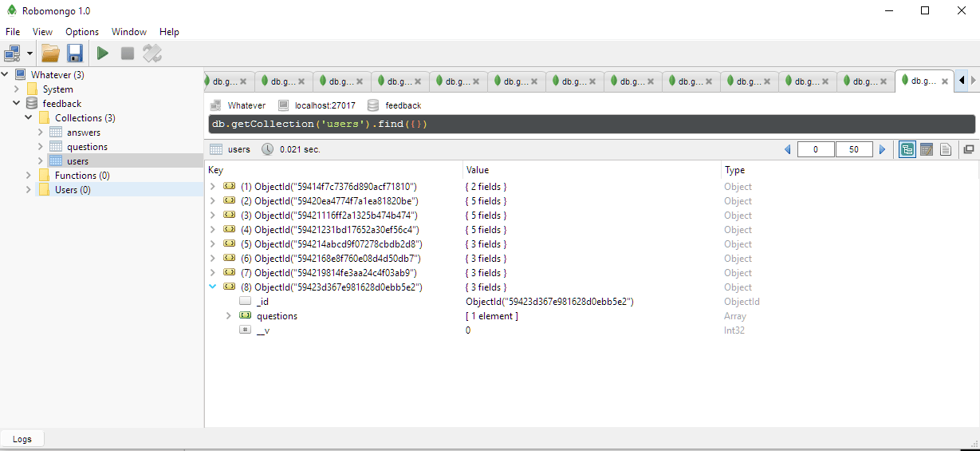Click the Open file folder icon
Screen dimensions: 980x451
click(x=51, y=53)
